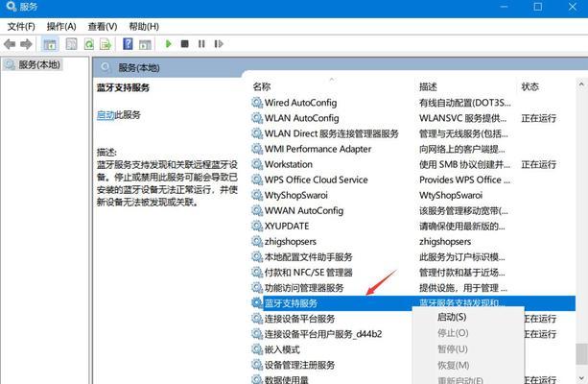Click the 有线自动配置(DOT3S... description cell
The height and width of the screenshot is (384, 588).
click(x=464, y=103)
